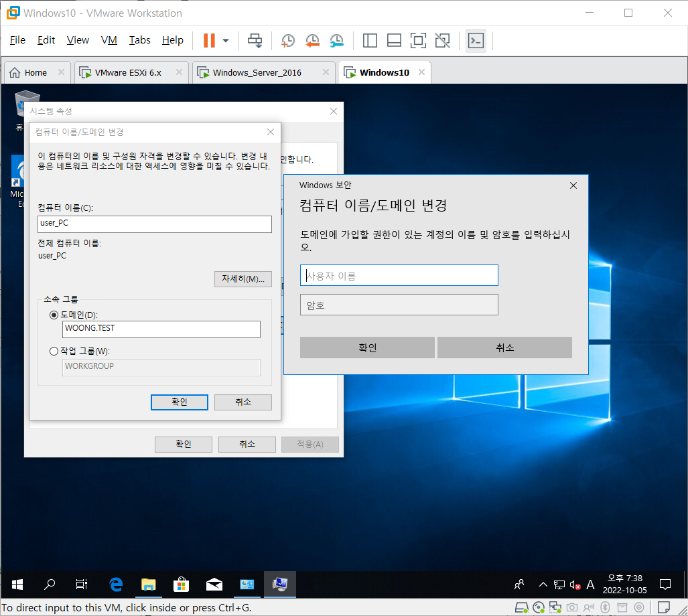Open the File menu
The height and width of the screenshot is (616, 688).
(x=17, y=40)
